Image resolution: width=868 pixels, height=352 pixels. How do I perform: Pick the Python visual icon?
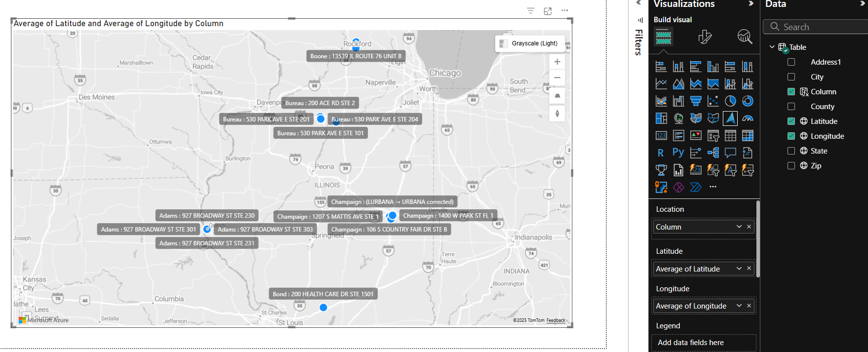[x=678, y=153]
